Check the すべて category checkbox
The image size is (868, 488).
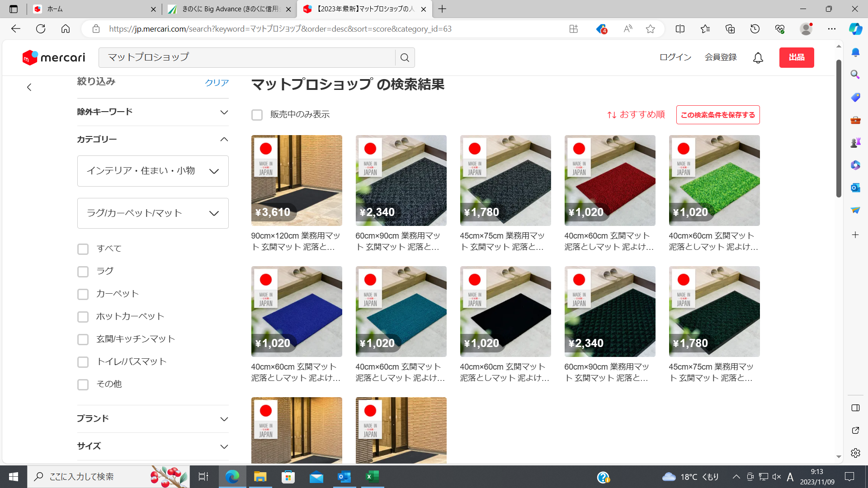click(83, 249)
